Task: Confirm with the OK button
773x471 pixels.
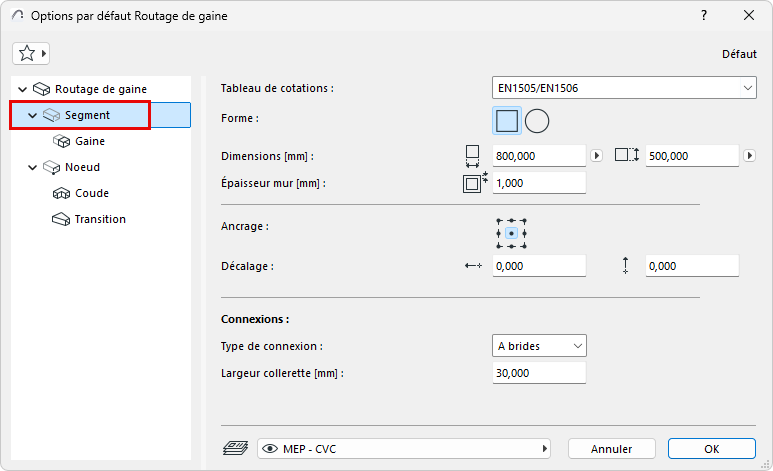Action: point(711,449)
